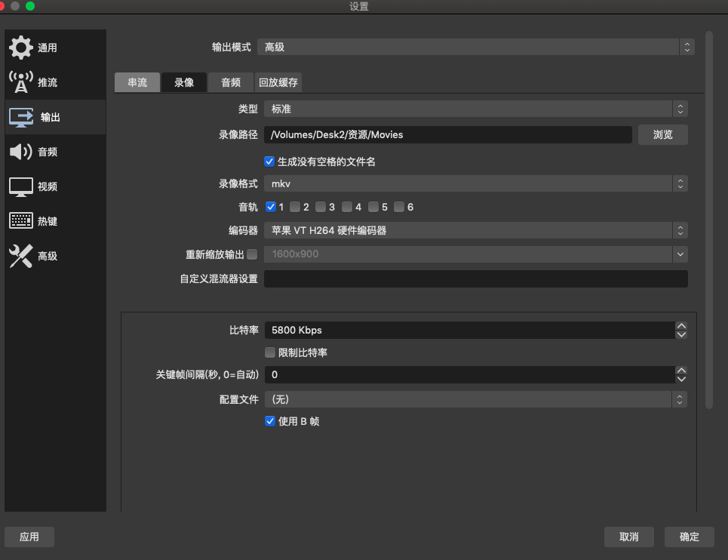728x560 pixels.
Task: Increase bitrate using the stepper arrow
Action: pyautogui.click(x=680, y=326)
